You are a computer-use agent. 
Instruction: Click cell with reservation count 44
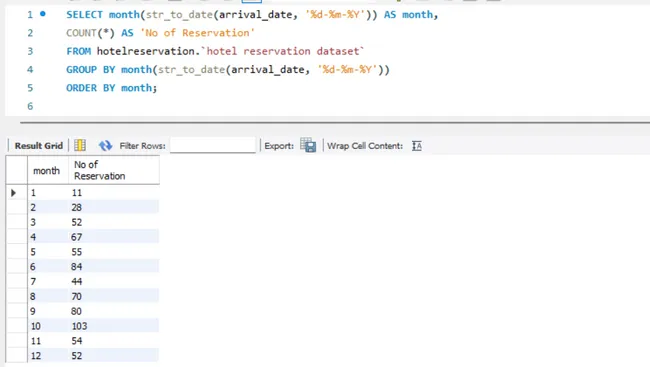114,282
